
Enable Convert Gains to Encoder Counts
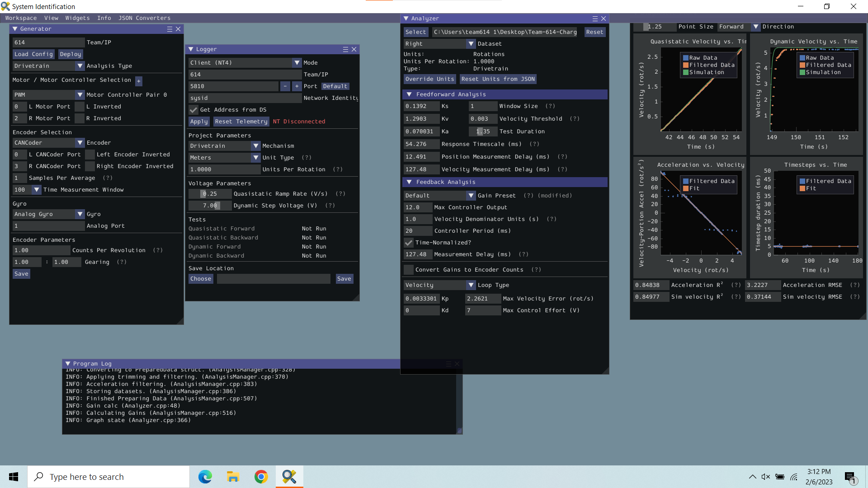coord(408,269)
